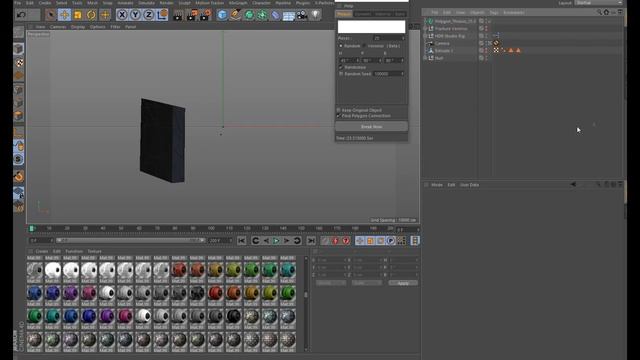The width and height of the screenshot is (640, 360).
Task: Click the search magnifier in Object Manager
Action: (599, 12)
